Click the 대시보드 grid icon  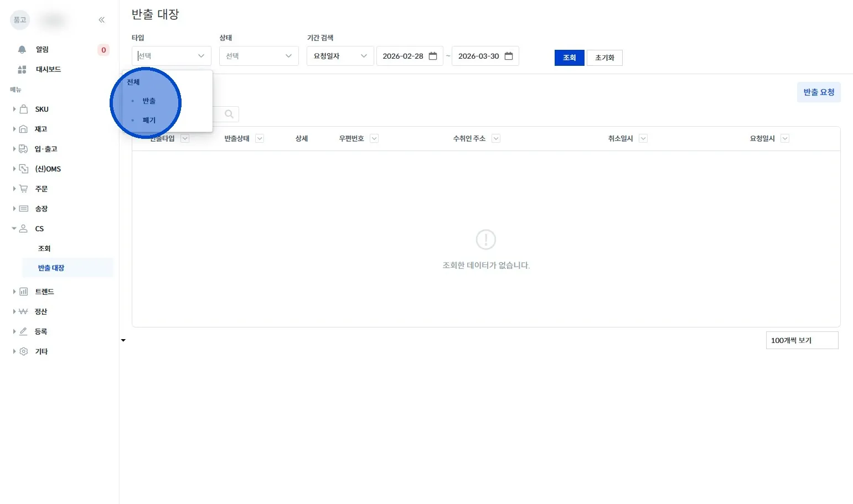[x=22, y=70]
